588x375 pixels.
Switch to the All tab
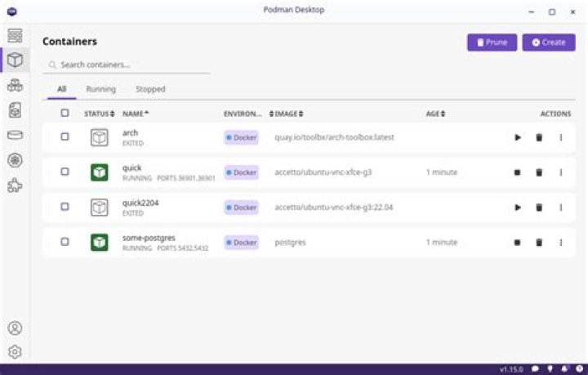click(x=62, y=89)
